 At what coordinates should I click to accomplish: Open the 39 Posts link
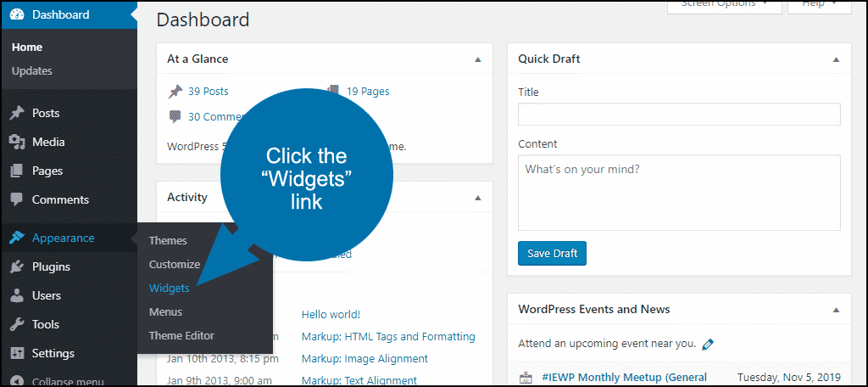point(209,92)
